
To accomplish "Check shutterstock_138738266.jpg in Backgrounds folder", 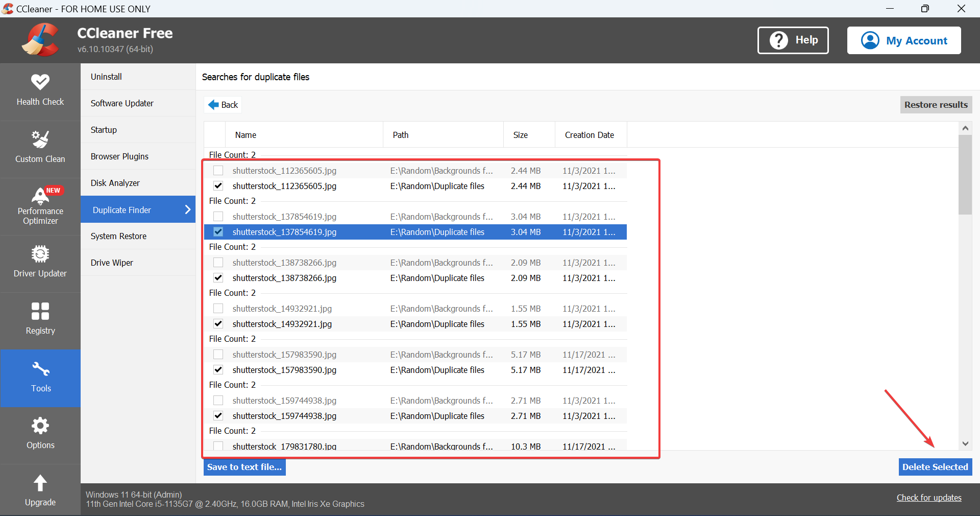I will tap(218, 263).
